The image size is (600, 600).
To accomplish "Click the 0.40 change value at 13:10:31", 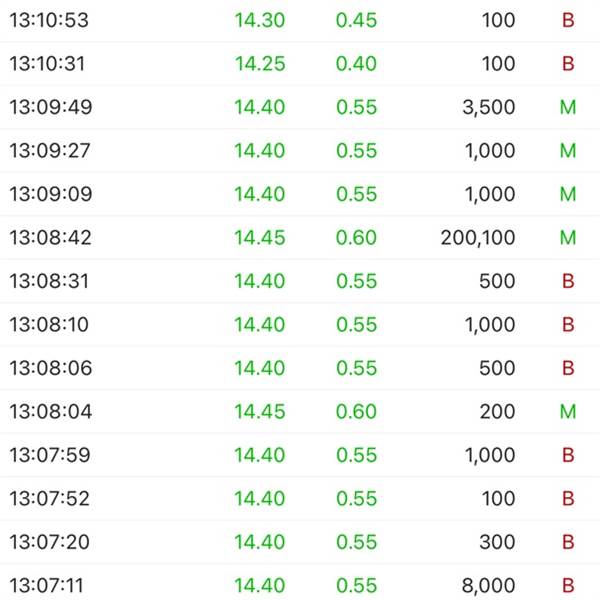I will [x=356, y=63].
